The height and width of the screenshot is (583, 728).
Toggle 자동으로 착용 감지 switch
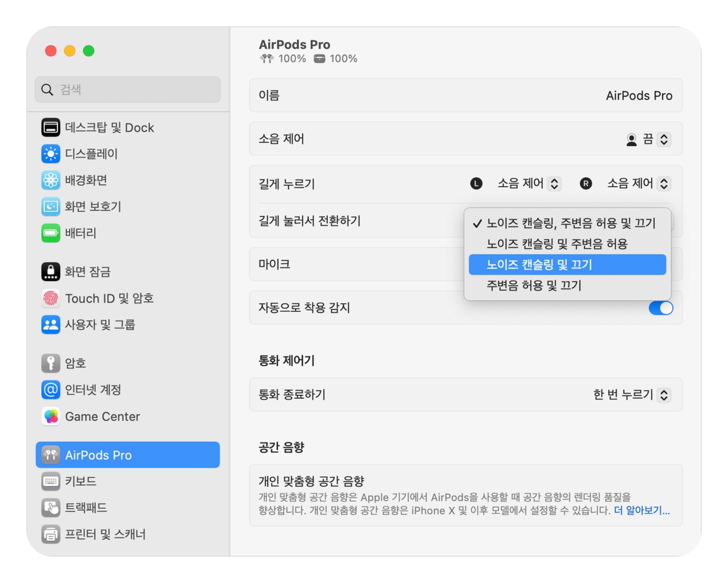coord(660,308)
